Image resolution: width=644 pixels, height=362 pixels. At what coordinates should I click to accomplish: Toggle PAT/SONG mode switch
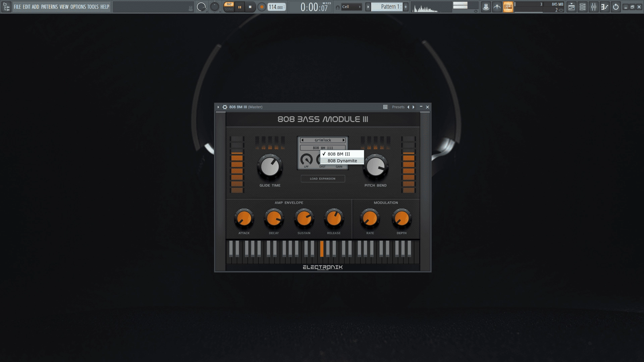pos(229,7)
